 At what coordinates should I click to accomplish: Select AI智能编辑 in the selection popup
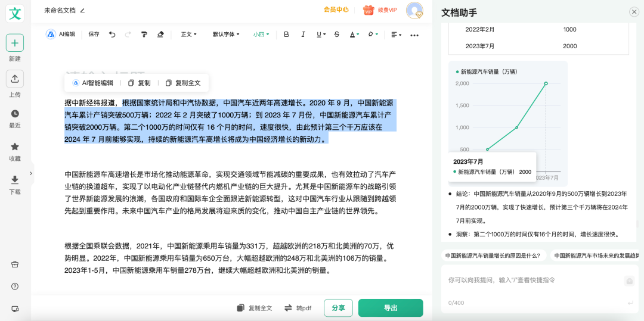[x=93, y=83]
